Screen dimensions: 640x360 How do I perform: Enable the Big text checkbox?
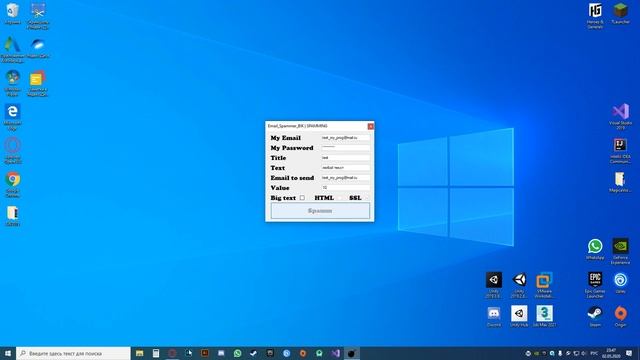(302, 198)
